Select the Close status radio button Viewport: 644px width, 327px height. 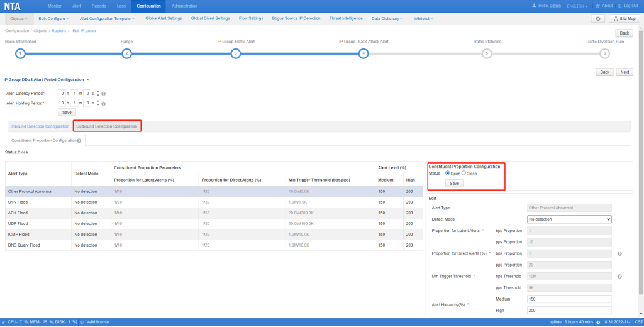click(464, 174)
